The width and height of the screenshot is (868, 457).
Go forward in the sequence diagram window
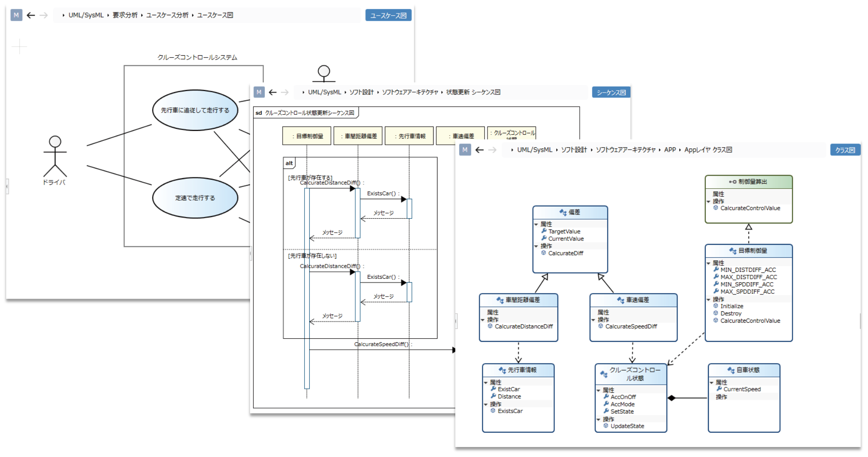pyautogui.click(x=285, y=92)
